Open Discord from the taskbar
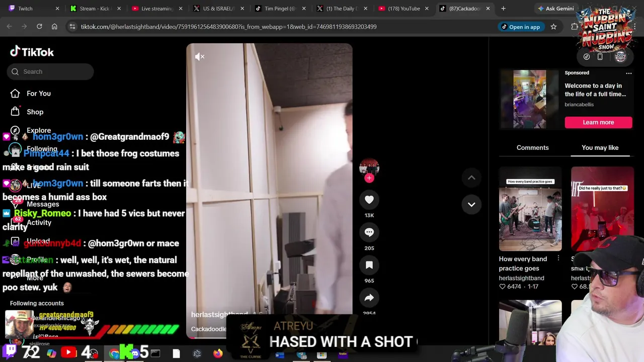Image resolution: width=644 pixels, height=362 pixels. (135, 353)
